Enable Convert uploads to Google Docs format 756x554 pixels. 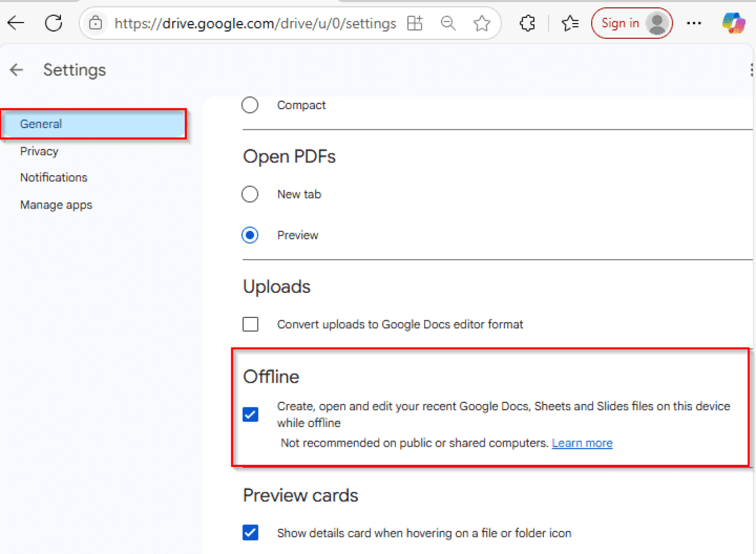[x=250, y=324]
